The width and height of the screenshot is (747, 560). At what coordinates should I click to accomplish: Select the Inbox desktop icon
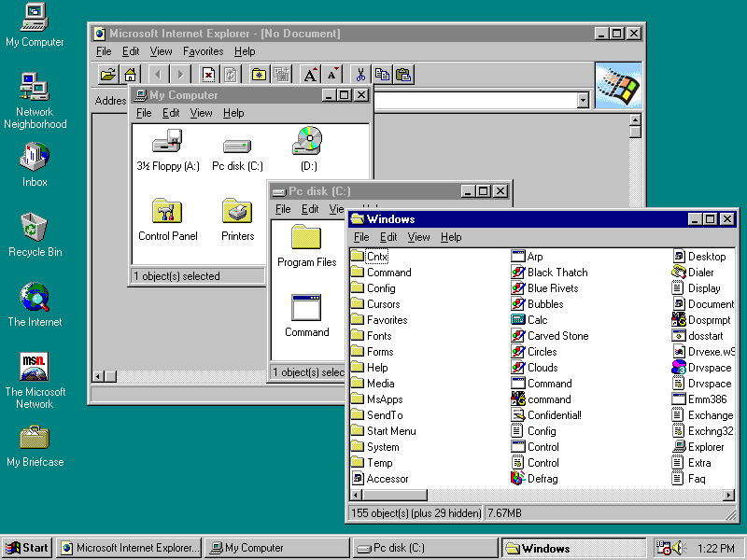35,156
